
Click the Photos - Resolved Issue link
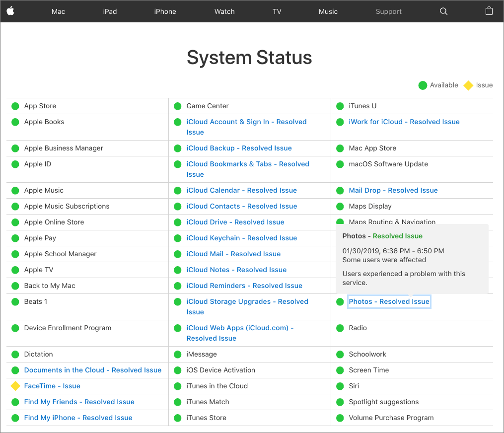click(389, 301)
